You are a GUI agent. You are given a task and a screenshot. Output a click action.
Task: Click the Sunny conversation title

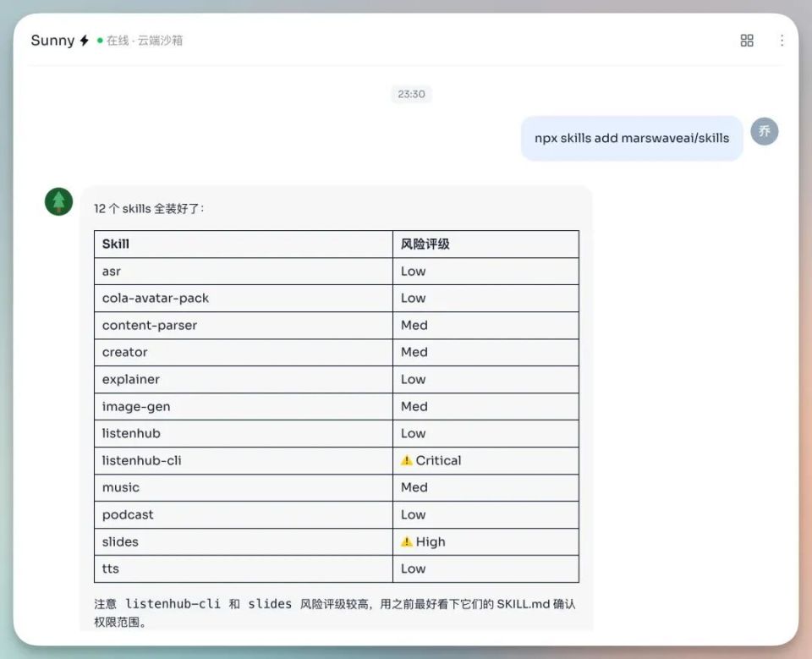pyautogui.click(x=54, y=40)
